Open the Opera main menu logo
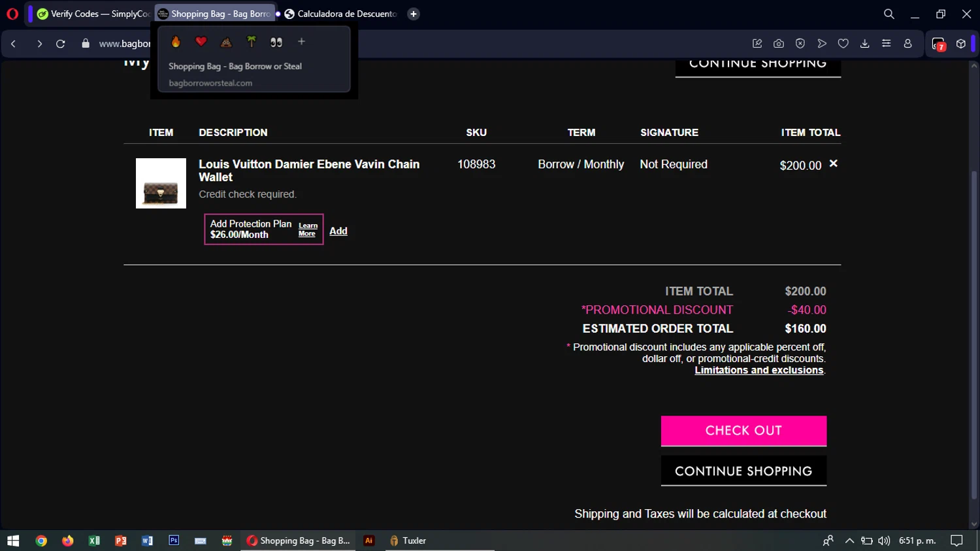This screenshot has width=980, height=551. pyautogui.click(x=12, y=13)
